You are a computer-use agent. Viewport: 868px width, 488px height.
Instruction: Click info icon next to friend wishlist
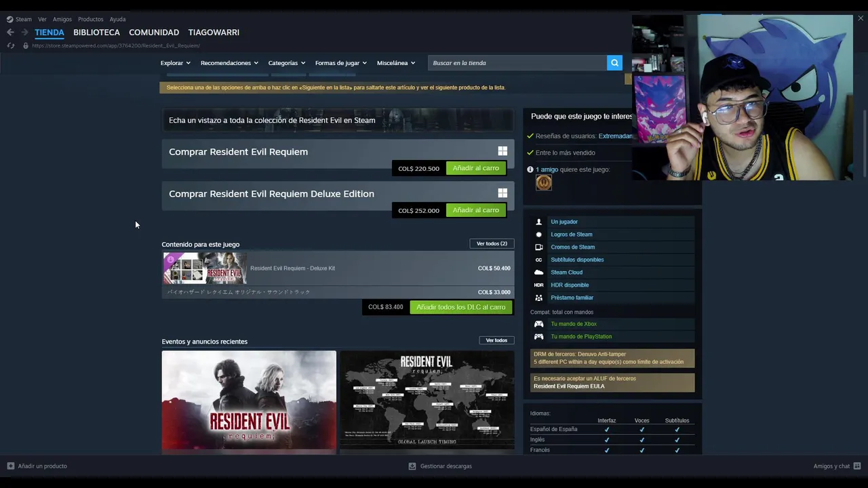click(530, 169)
